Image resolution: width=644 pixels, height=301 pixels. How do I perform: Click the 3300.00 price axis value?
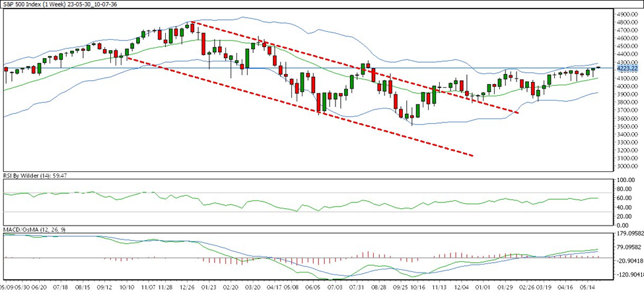tap(627, 142)
